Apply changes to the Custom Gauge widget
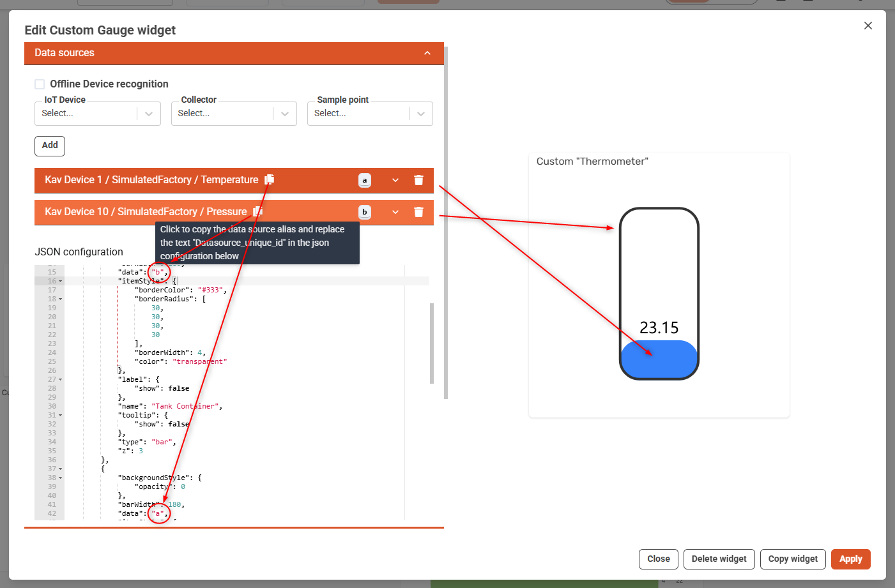Viewport: 895px width, 588px height. 850,559
